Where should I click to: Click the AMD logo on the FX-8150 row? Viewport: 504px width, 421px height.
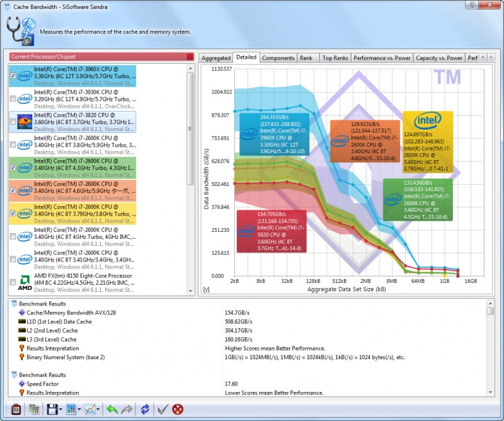coord(25,282)
